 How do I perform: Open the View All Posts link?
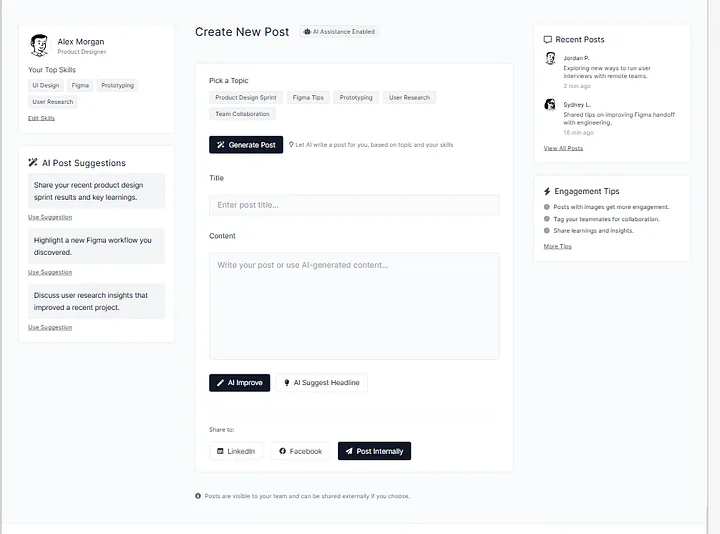[563, 148]
